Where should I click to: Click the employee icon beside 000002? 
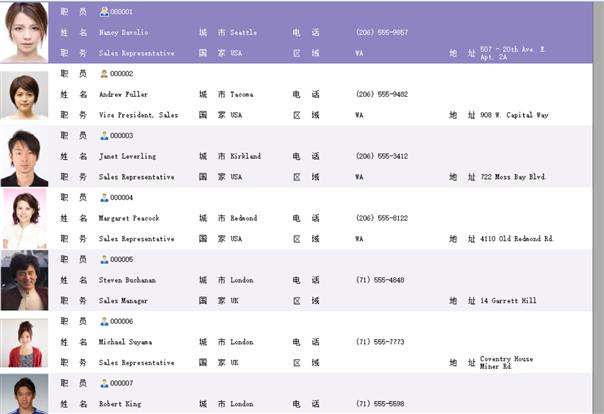click(104, 74)
